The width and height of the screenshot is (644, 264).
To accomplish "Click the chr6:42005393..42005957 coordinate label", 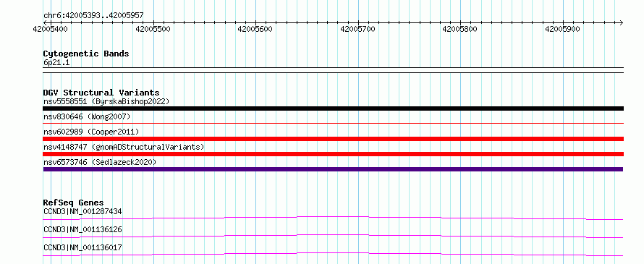I will click(93, 16).
